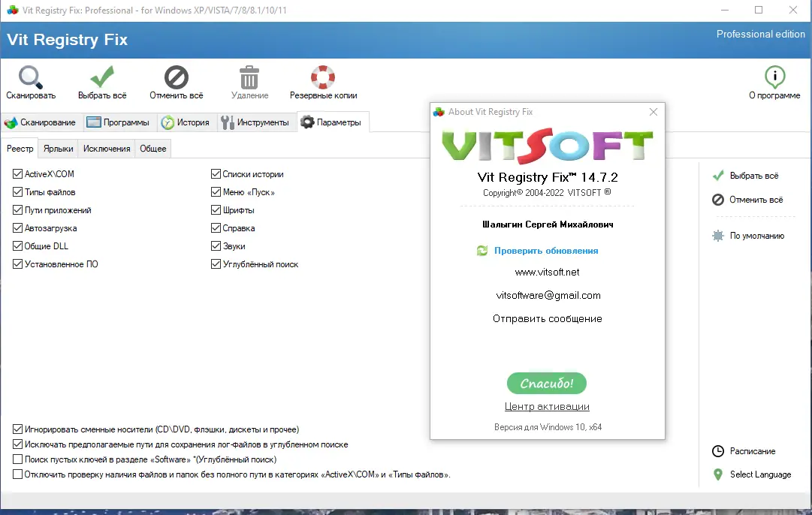Click the gear icon for По умолчанию
This screenshot has width=812, height=515.
click(718, 236)
